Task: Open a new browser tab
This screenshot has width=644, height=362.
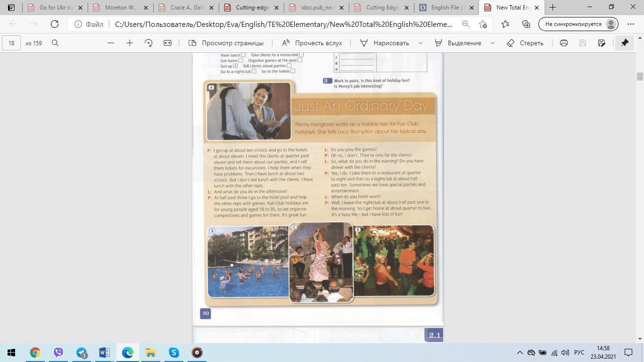Action: coord(553,8)
